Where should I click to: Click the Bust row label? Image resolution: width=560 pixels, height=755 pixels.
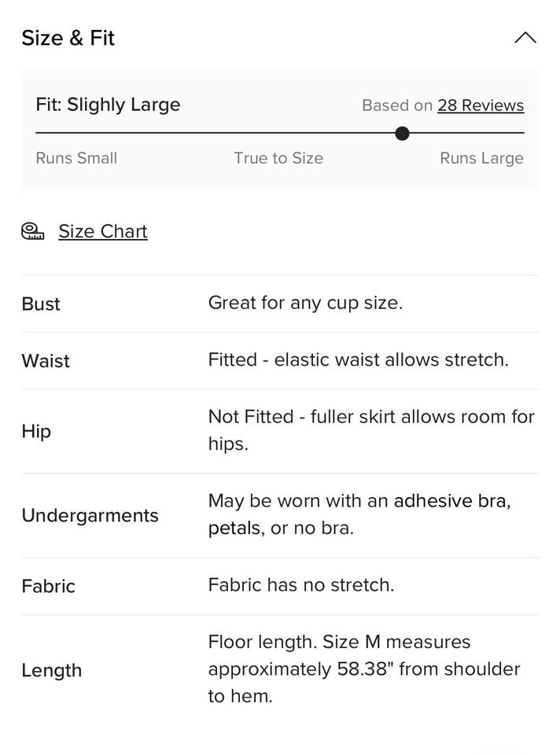coord(41,304)
